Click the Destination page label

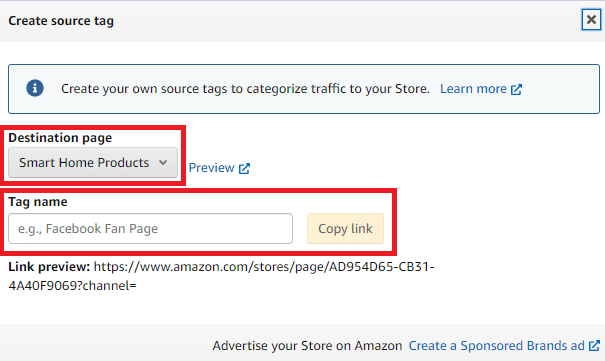point(60,138)
